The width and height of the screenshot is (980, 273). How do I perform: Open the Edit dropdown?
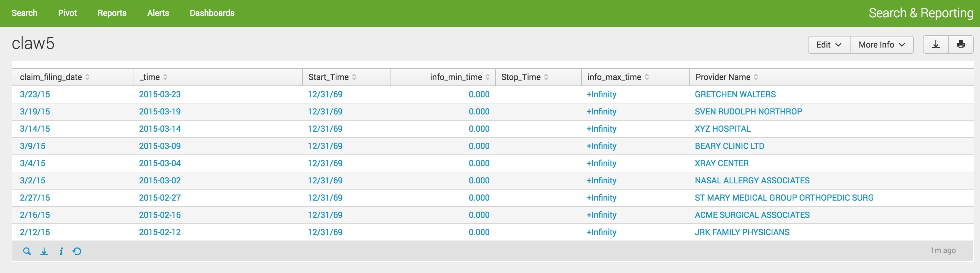tap(828, 45)
